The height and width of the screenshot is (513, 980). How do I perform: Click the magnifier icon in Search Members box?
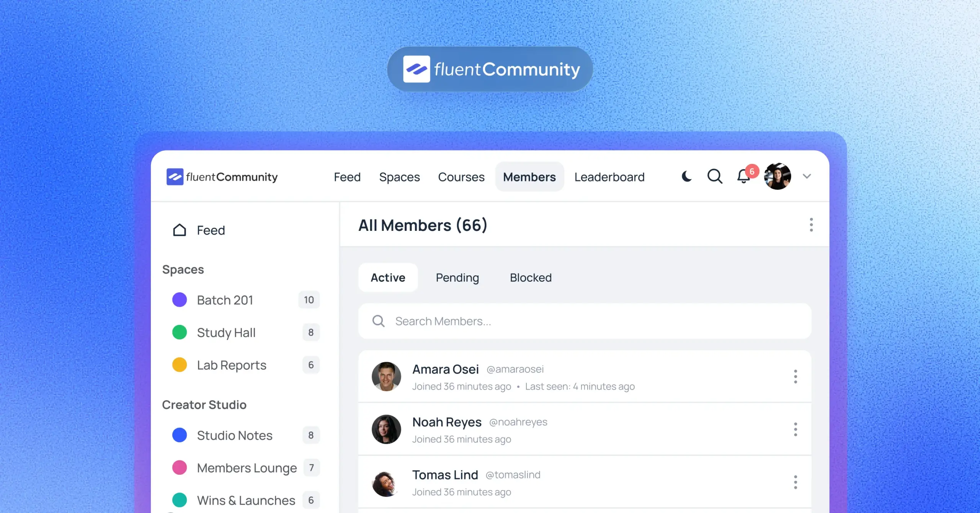[379, 321]
